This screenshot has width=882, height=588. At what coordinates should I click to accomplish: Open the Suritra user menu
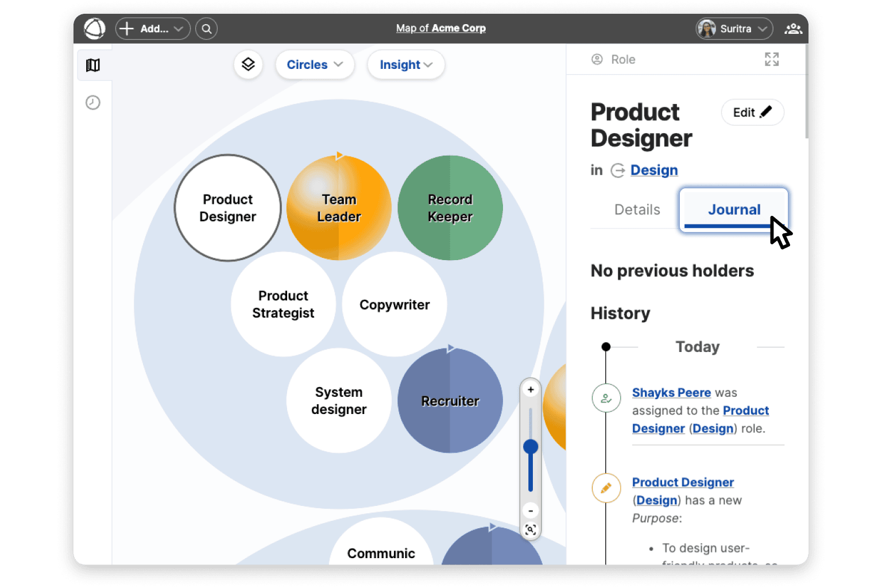pyautogui.click(x=734, y=28)
